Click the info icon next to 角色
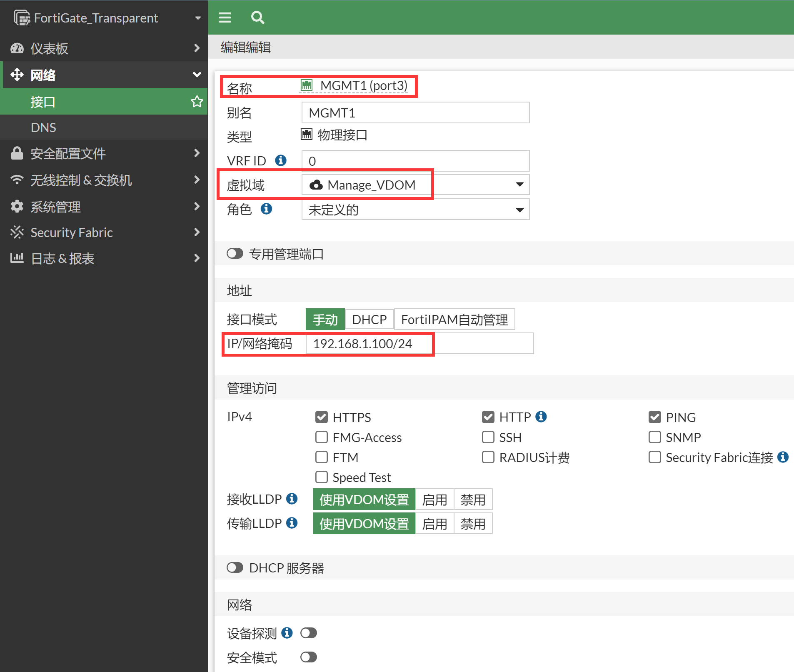The image size is (794, 672). (266, 209)
